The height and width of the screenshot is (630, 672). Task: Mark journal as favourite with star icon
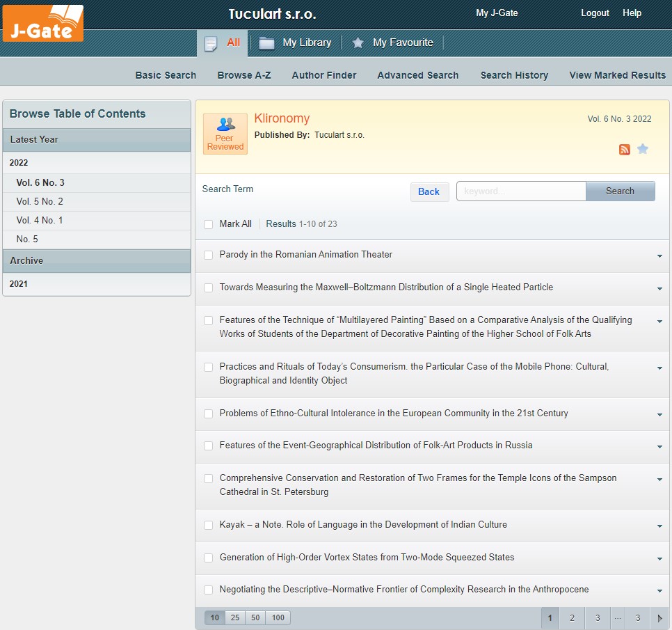[643, 149]
